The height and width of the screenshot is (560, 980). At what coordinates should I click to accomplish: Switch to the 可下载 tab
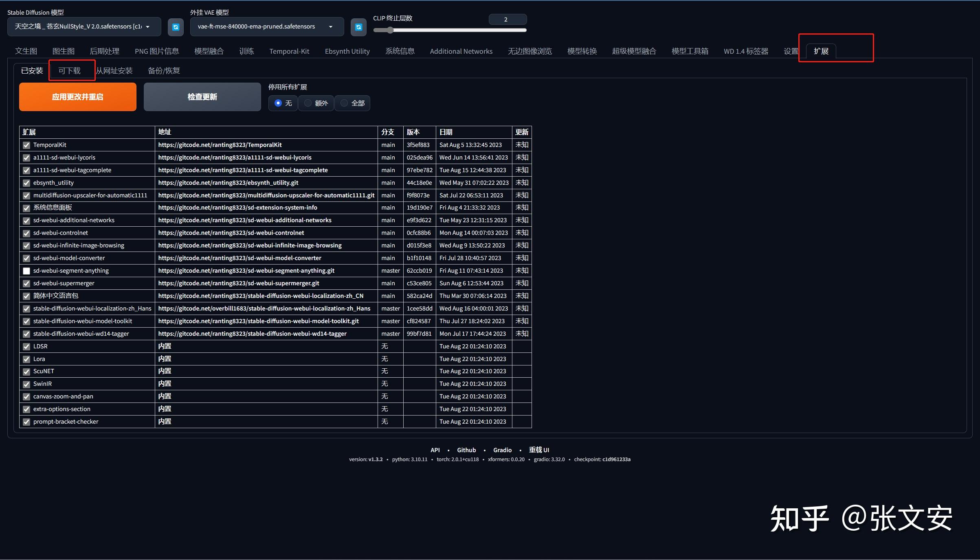click(x=72, y=70)
